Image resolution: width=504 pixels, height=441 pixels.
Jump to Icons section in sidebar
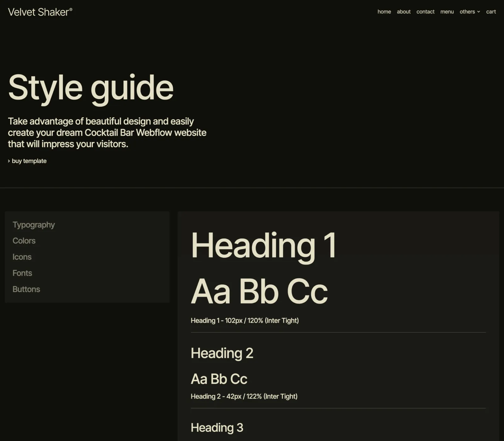pyautogui.click(x=22, y=257)
